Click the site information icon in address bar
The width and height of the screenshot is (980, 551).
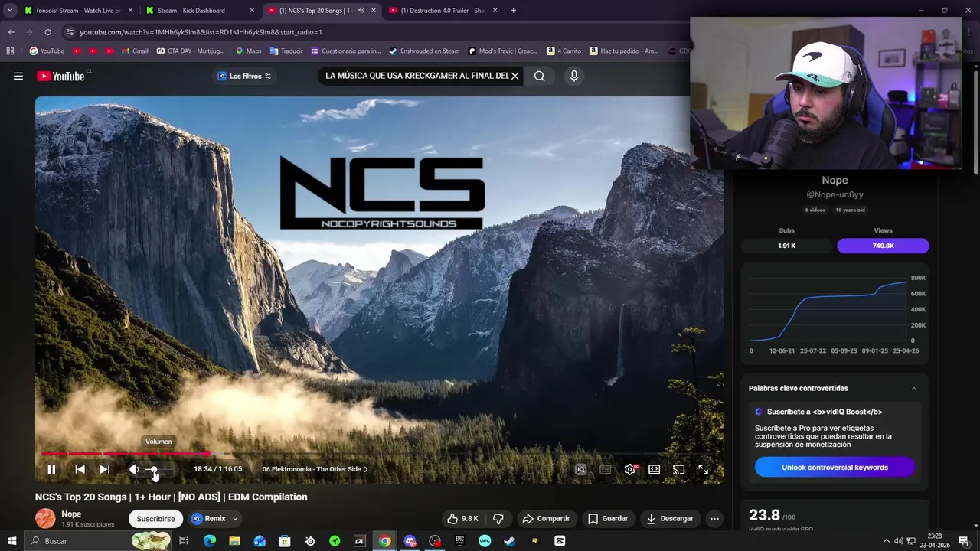pos(70,32)
